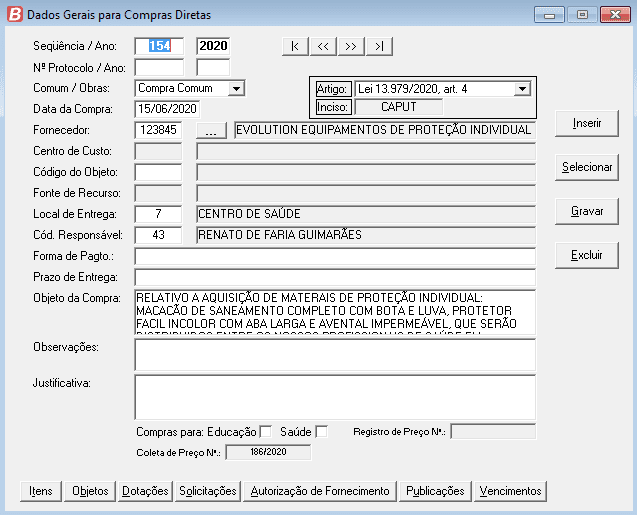637x515 pixels.
Task: Click the red B application icon
Action: pos(12,14)
